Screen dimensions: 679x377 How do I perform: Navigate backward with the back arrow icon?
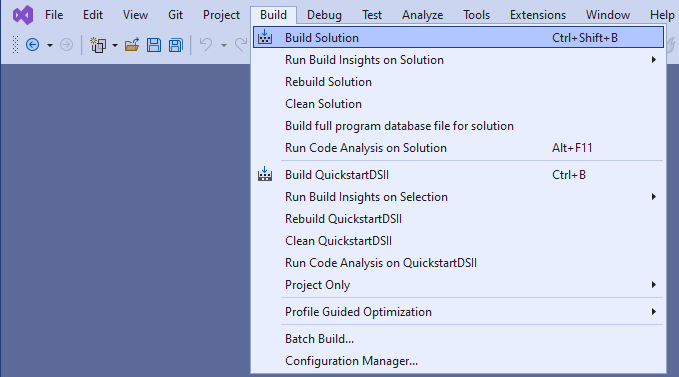[32, 45]
